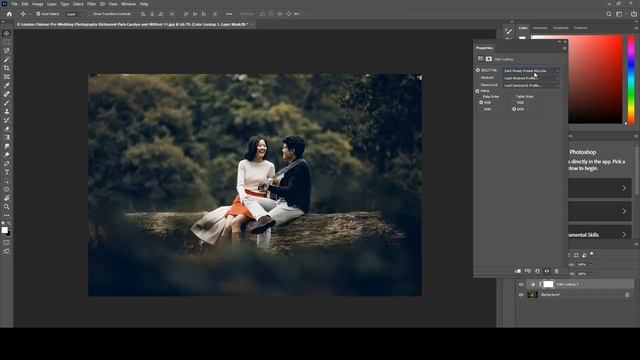Open the 3DLUT File preset dropdown
Screen dimensions: 640x360
pyautogui.click(x=531, y=71)
